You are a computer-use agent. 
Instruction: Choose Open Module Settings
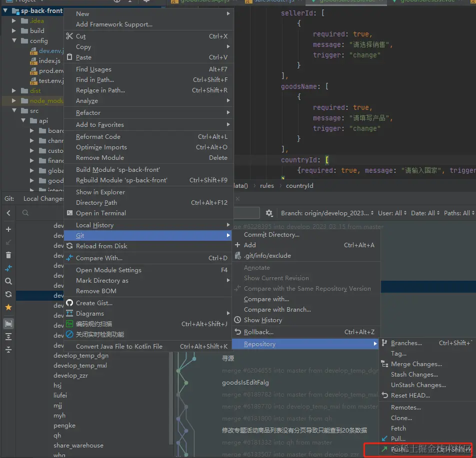point(149,270)
